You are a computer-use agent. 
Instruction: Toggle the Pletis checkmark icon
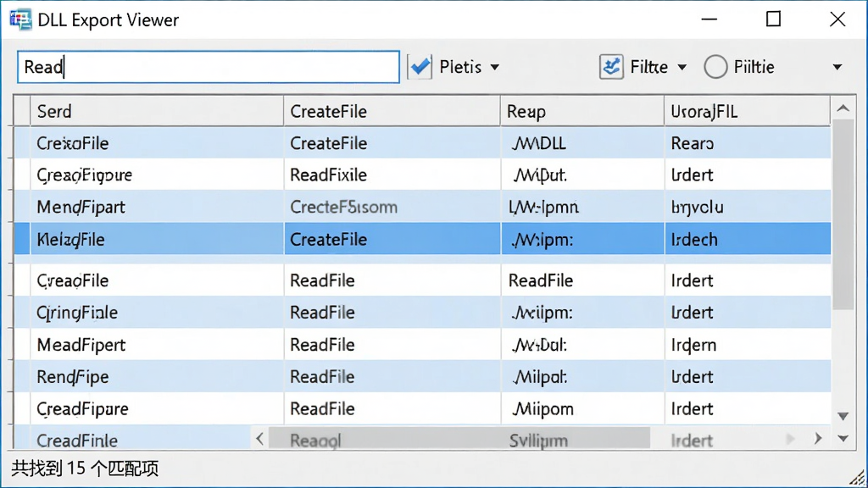420,67
